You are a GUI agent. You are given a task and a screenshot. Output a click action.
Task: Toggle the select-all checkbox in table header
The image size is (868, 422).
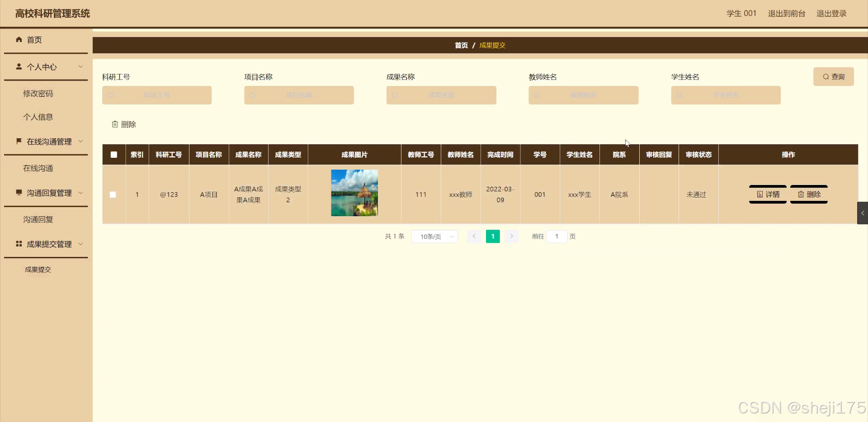pos(113,154)
